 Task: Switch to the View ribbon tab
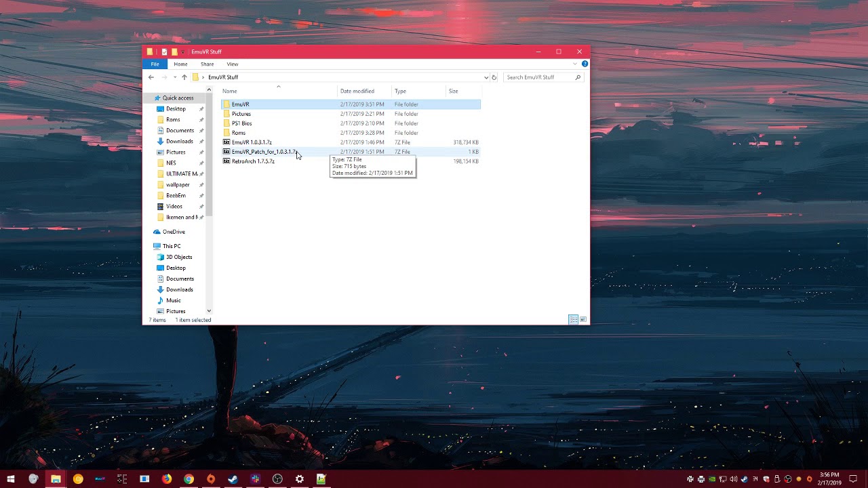tap(232, 64)
